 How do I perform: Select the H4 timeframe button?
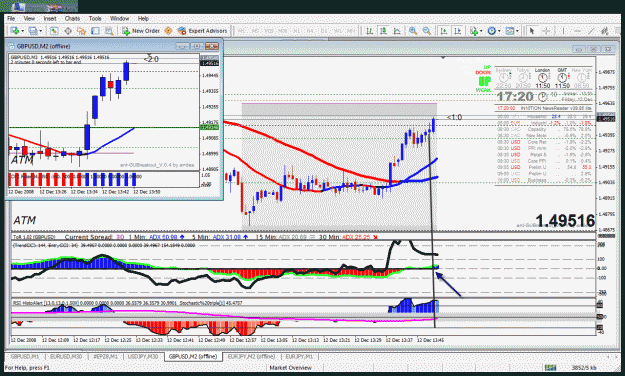[x=310, y=31]
